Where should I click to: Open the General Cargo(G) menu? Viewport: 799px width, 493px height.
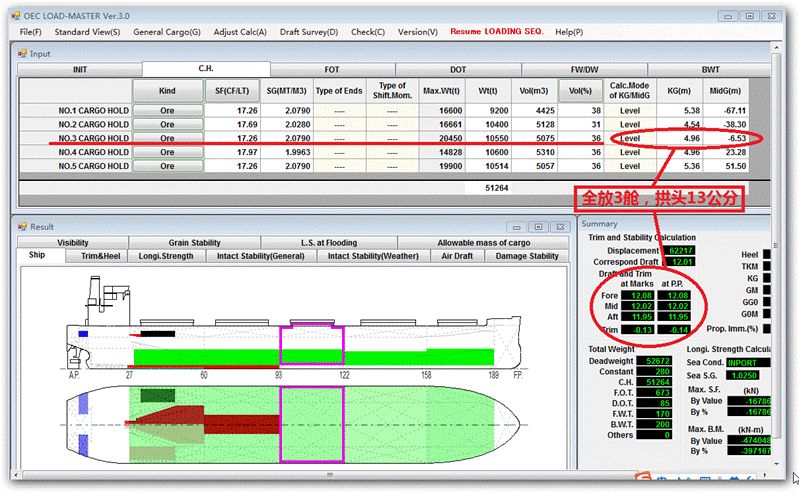click(167, 32)
